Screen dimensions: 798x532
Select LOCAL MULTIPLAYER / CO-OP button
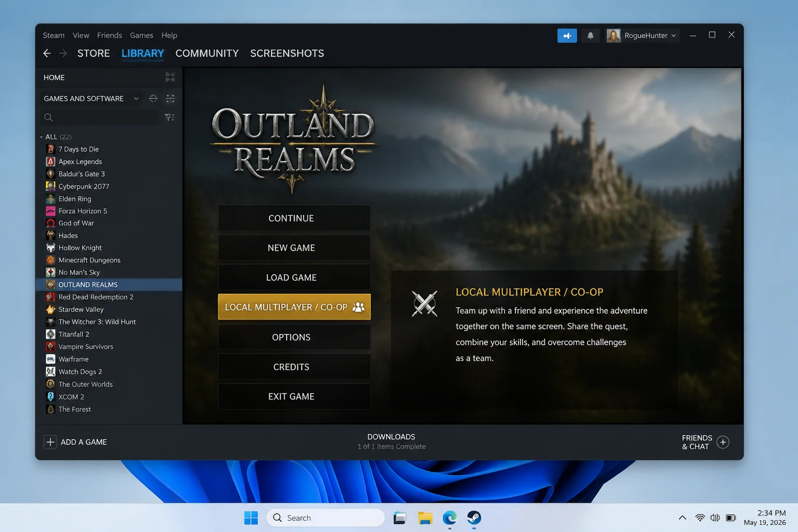coord(294,307)
